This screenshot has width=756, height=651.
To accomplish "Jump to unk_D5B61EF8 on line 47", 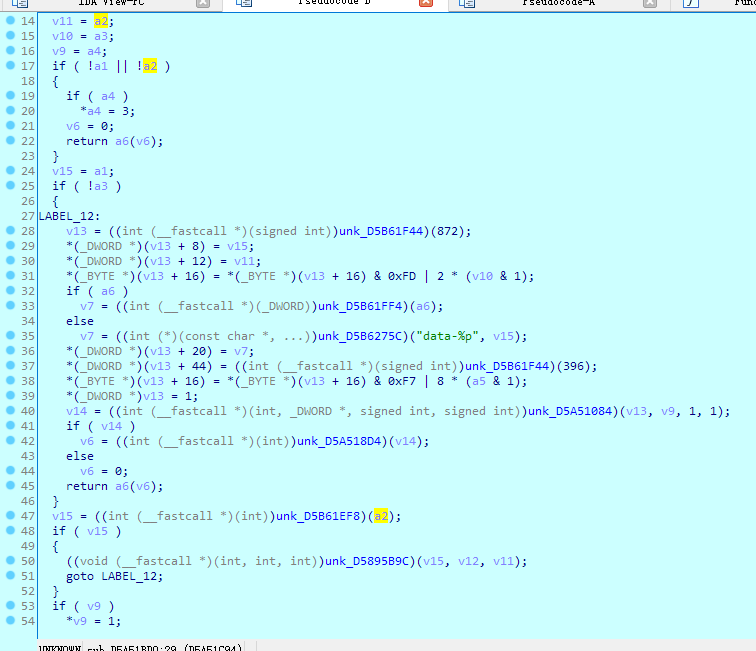I will 318,516.
